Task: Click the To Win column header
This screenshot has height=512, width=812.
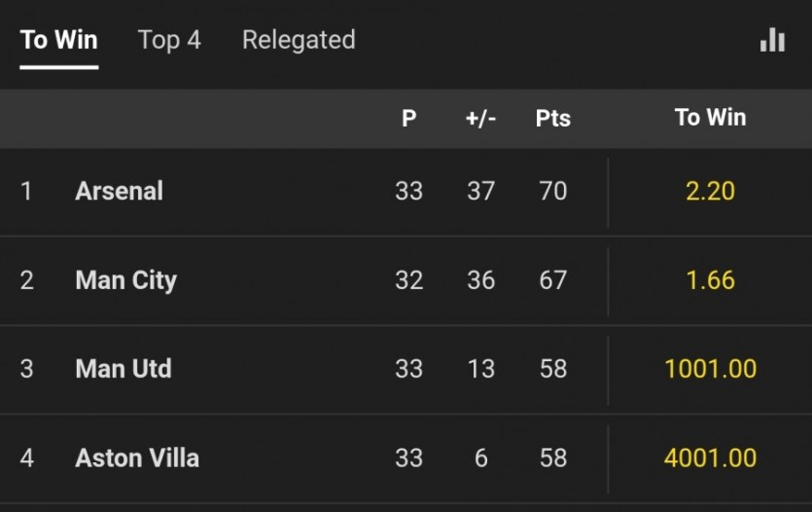Action: 710,118
